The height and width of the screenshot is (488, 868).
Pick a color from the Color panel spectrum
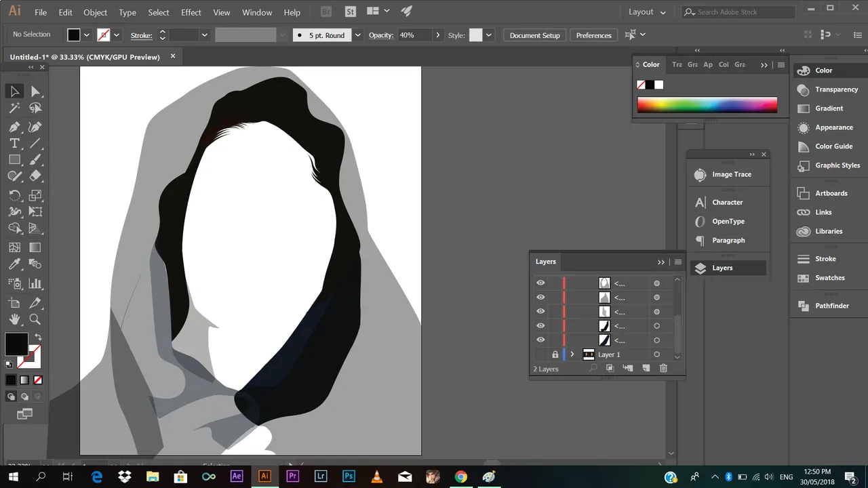707,105
